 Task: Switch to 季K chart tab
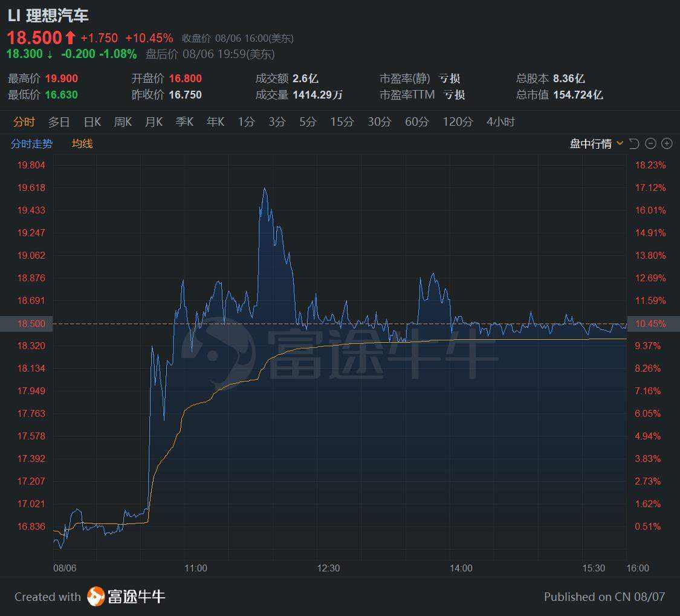[184, 122]
